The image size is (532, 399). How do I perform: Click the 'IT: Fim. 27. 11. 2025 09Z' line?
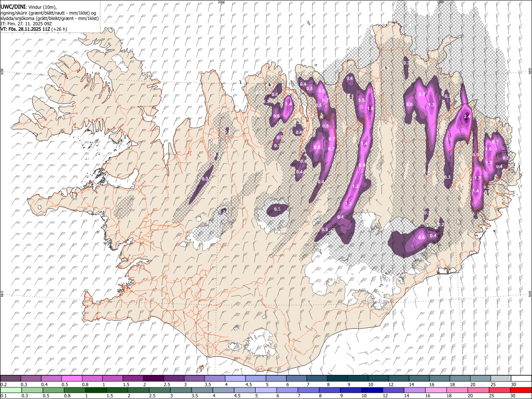pyautogui.click(x=26, y=24)
